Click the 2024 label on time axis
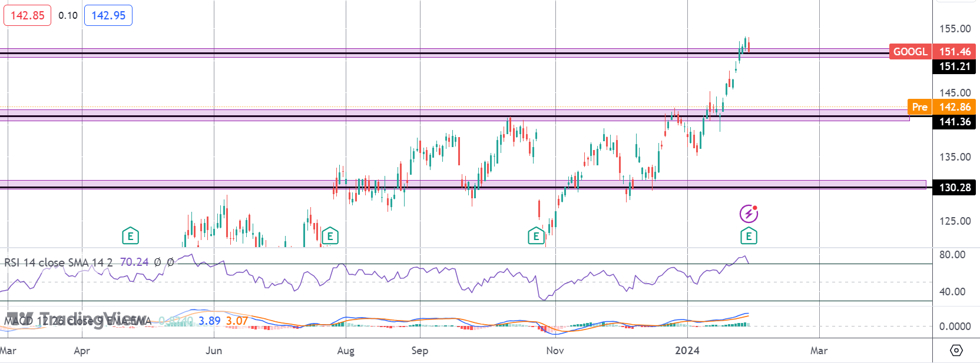Image resolution: width=980 pixels, height=363 pixels. click(x=687, y=351)
